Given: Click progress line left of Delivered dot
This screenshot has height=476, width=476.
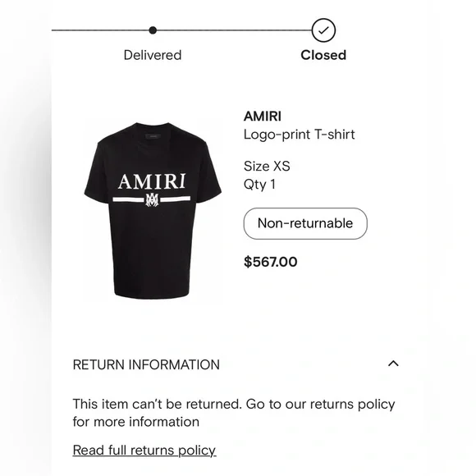Looking at the screenshot, I should click(x=100, y=30).
